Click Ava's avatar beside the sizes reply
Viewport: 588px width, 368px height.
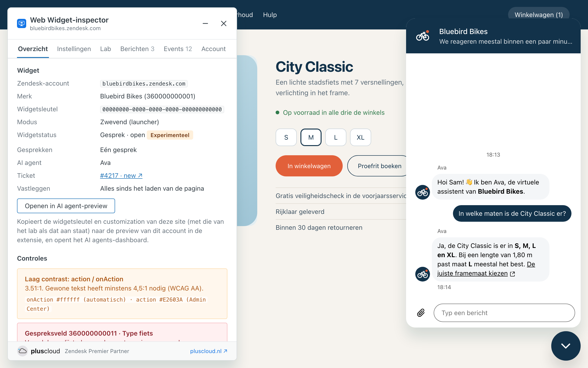[x=423, y=274]
